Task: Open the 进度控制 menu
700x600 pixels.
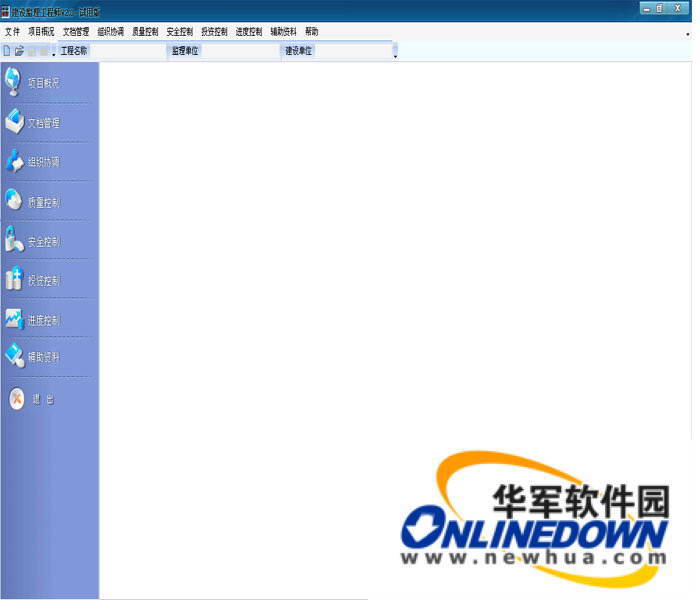Action: [249, 32]
